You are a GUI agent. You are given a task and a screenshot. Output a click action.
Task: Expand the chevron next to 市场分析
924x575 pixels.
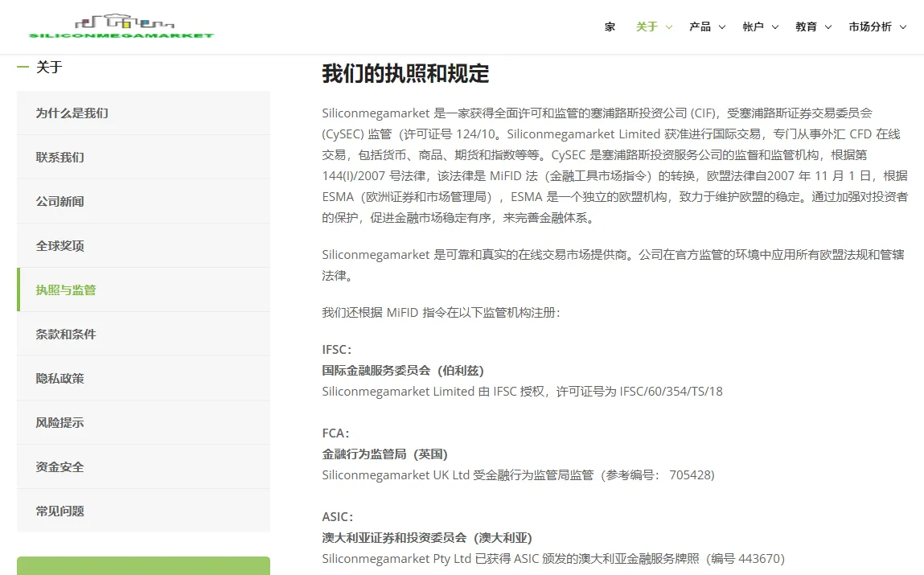pos(903,27)
